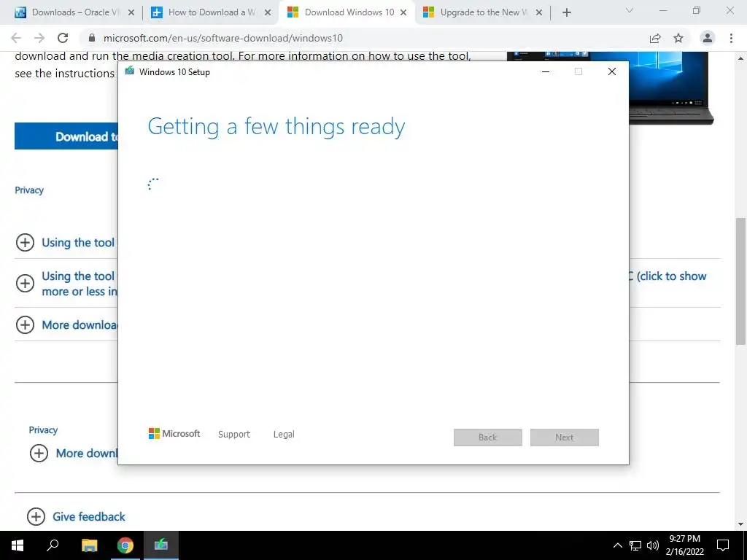This screenshot has height=560, width=747.
Task: Click the laptop image on the webpage
Action: click(x=672, y=87)
